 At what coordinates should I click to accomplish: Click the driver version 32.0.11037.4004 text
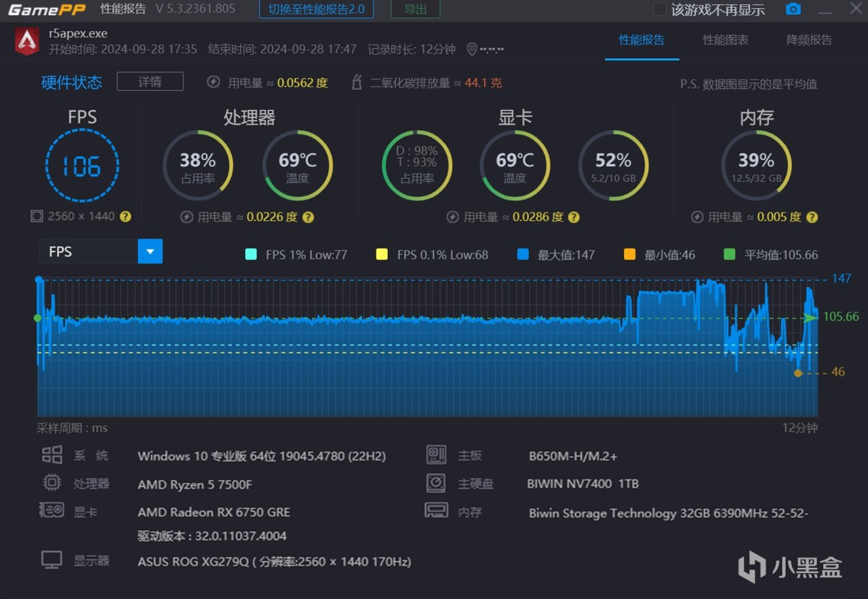click(x=212, y=536)
